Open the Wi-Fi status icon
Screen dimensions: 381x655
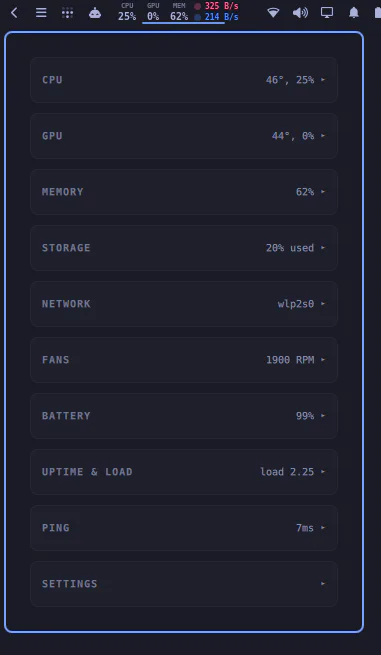click(273, 13)
